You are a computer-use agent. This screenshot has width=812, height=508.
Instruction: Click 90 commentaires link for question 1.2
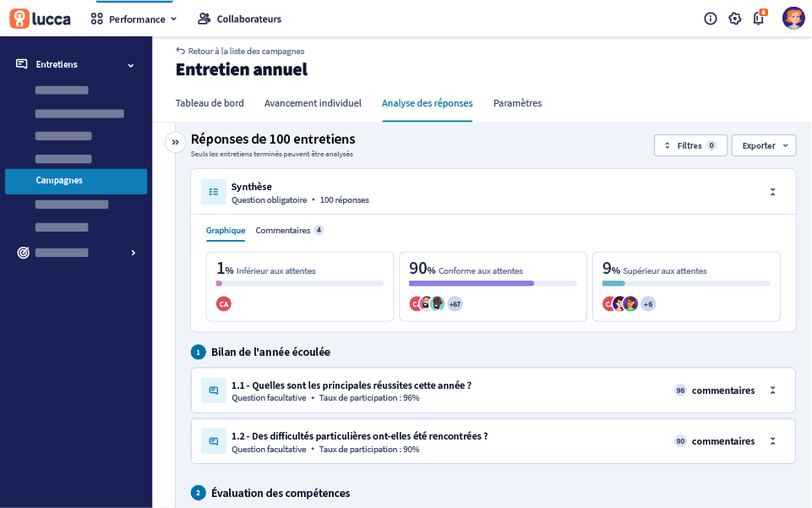click(715, 441)
